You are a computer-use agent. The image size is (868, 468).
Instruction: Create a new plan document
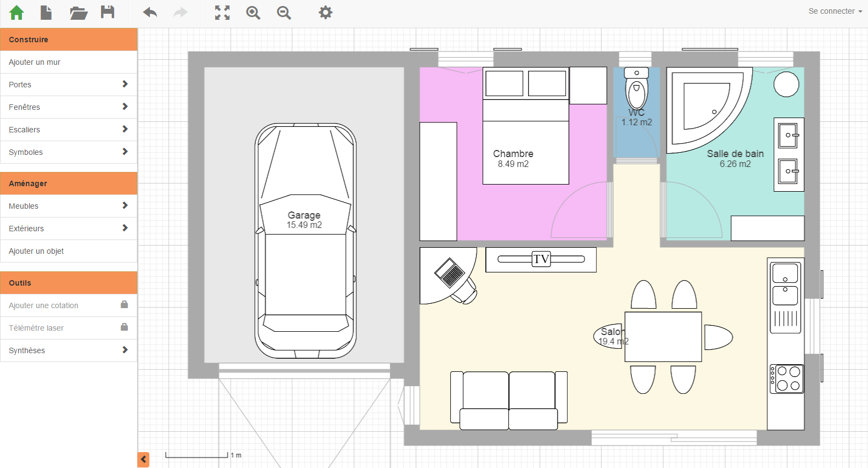pos(46,13)
